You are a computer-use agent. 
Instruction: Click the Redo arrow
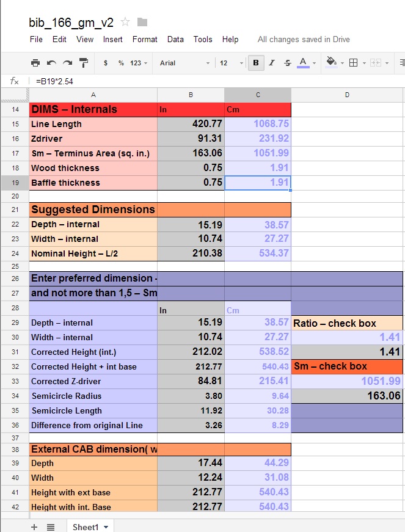67,63
